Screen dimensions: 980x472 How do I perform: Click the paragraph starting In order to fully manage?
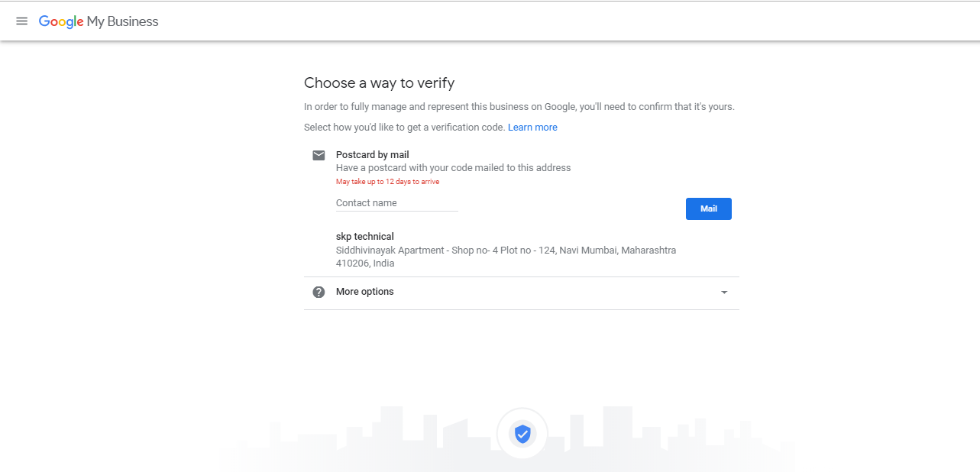coord(519,107)
